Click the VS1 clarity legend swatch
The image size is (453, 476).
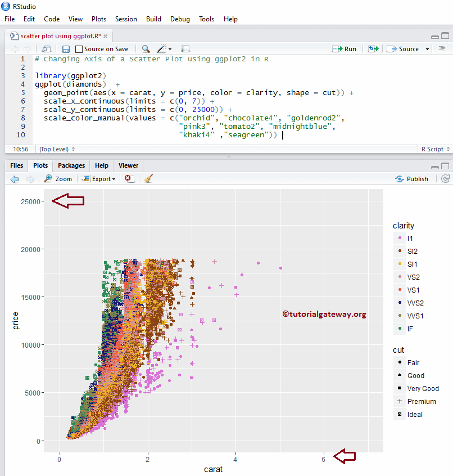click(400, 290)
